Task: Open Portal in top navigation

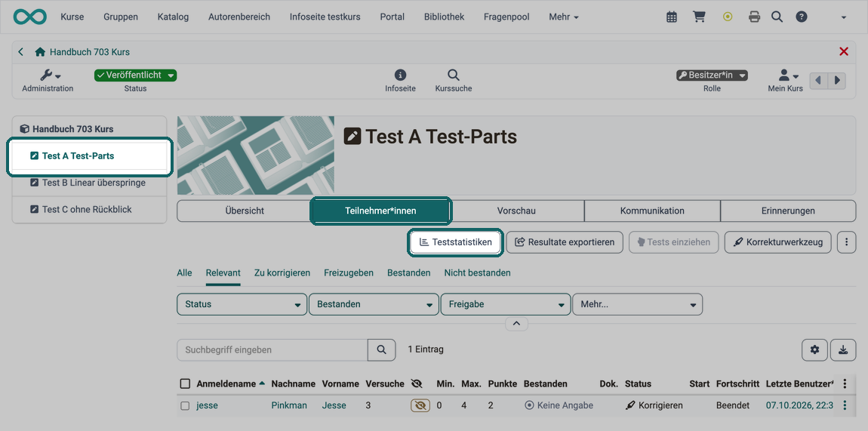Action: pos(392,17)
